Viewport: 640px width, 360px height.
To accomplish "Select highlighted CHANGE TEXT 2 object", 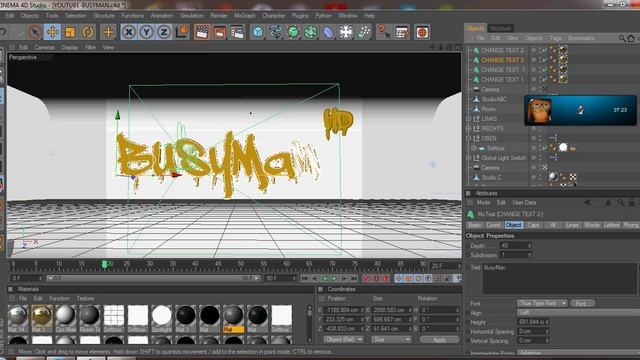I will click(x=502, y=60).
